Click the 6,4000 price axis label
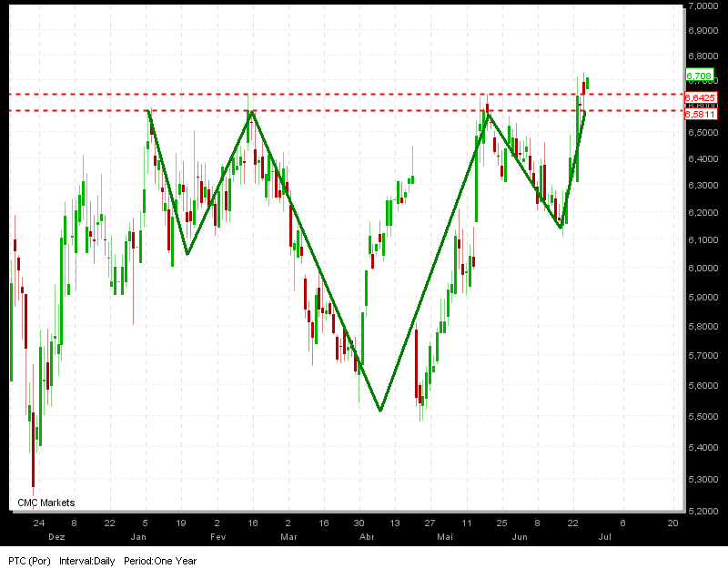728x569 pixels. pyautogui.click(x=703, y=158)
